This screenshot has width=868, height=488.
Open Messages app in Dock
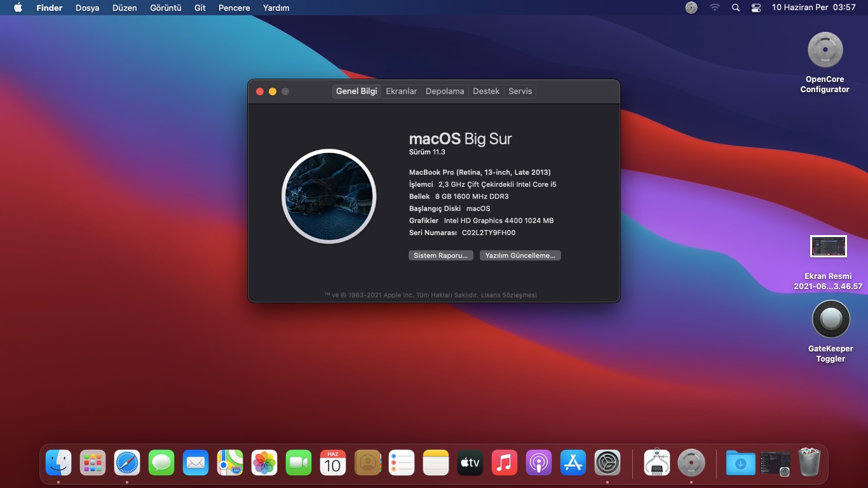coord(161,463)
